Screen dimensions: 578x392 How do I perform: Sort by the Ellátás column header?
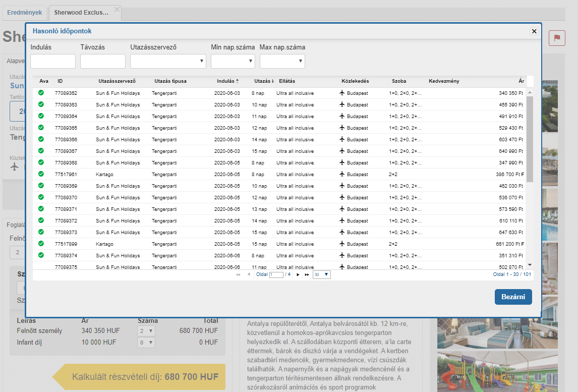(x=287, y=81)
